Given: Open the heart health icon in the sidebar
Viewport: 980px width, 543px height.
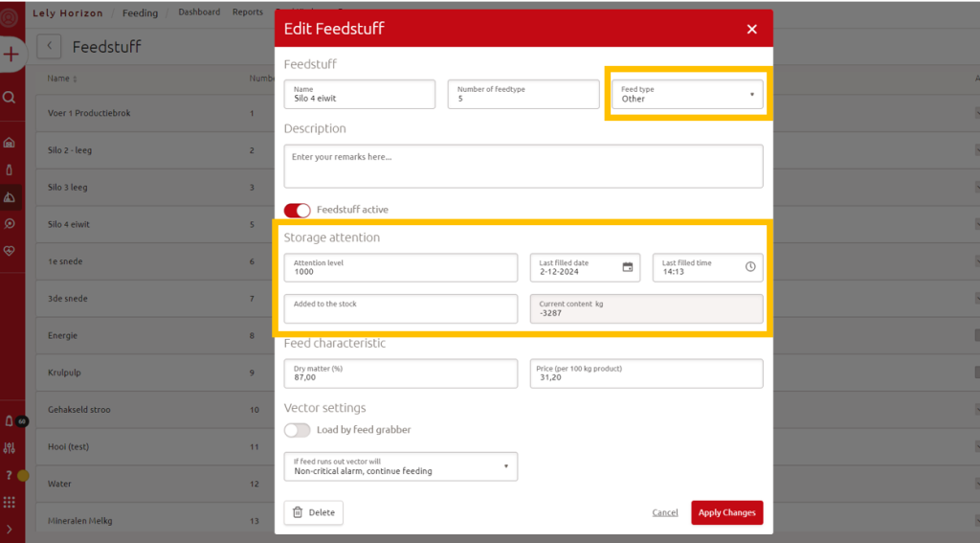Looking at the screenshot, I should (10, 251).
